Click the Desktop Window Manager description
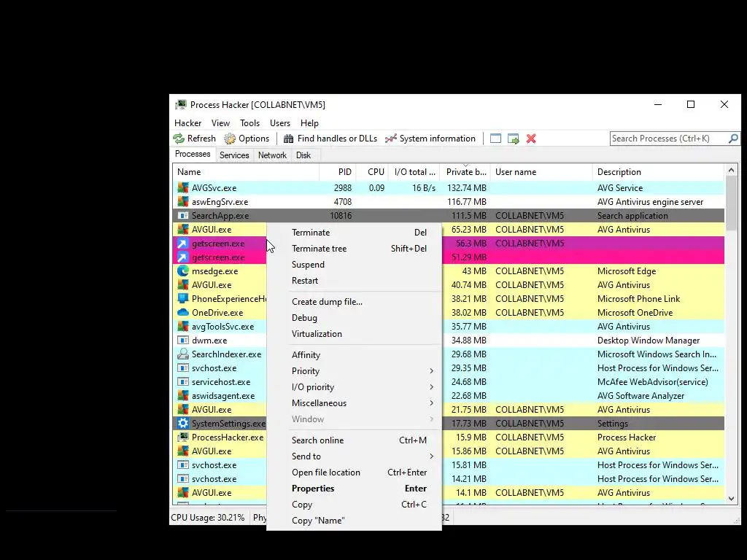 pos(649,340)
